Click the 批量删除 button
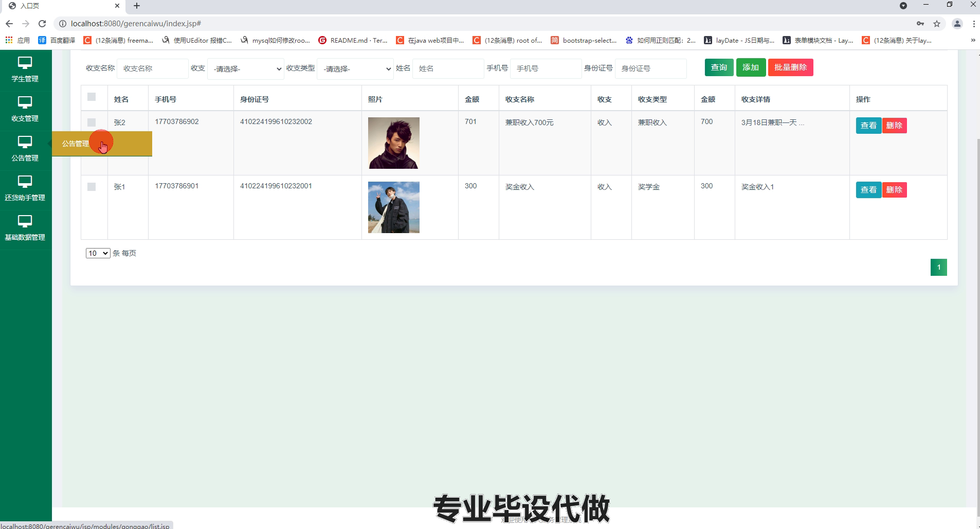The width and height of the screenshot is (980, 529). click(791, 67)
